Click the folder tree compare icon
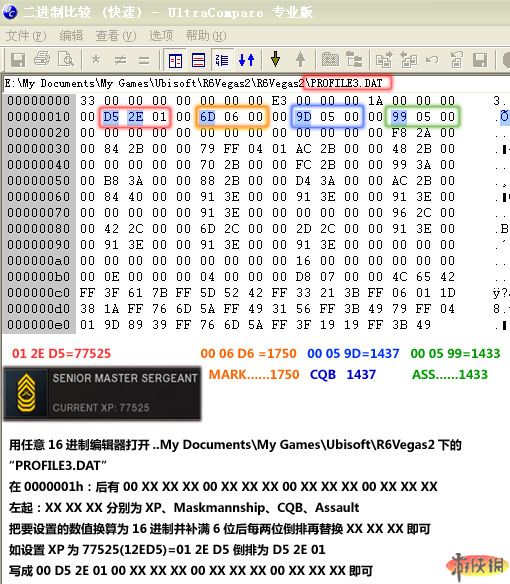 tap(354, 60)
